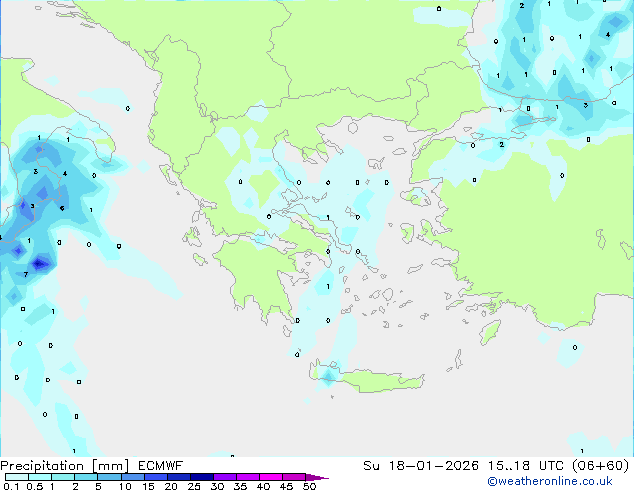Viewport: 634px width, 490px height.
Task: Select the 'ECMWF' model label
Action: [161, 466]
